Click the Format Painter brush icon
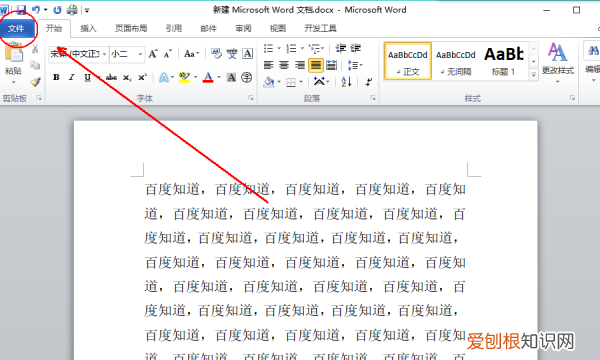600x360 pixels. (x=35, y=81)
